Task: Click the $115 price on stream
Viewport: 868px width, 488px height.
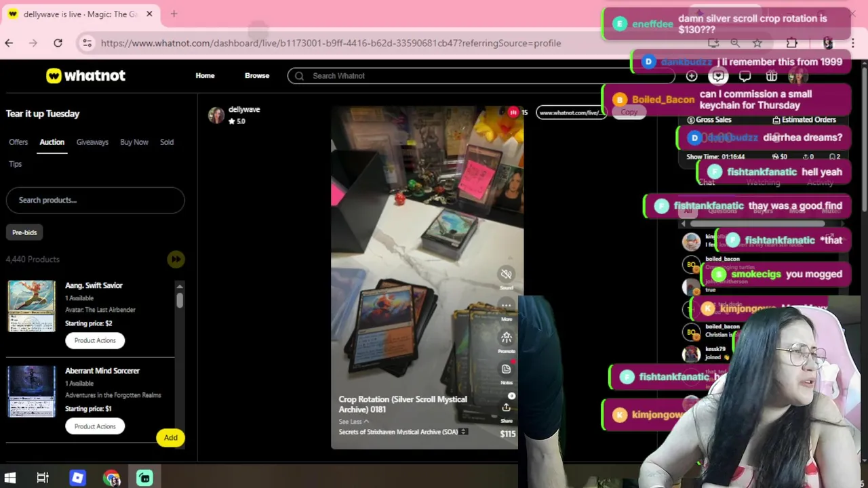Action: click(x=508, y=434)
